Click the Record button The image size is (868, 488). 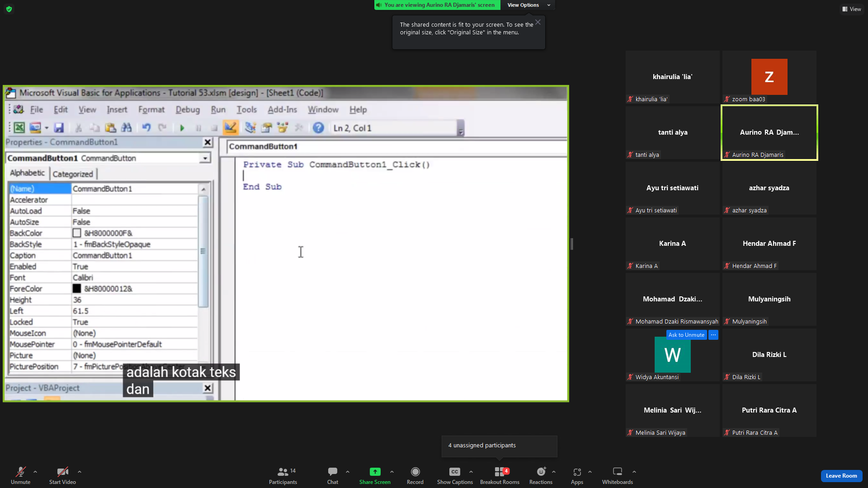[x=415, y=476]
